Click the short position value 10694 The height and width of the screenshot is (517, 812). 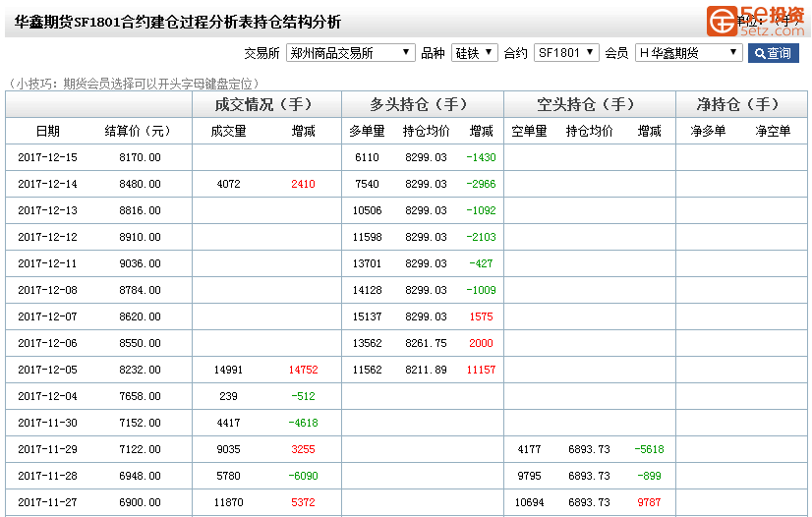[x=529, y=502]
